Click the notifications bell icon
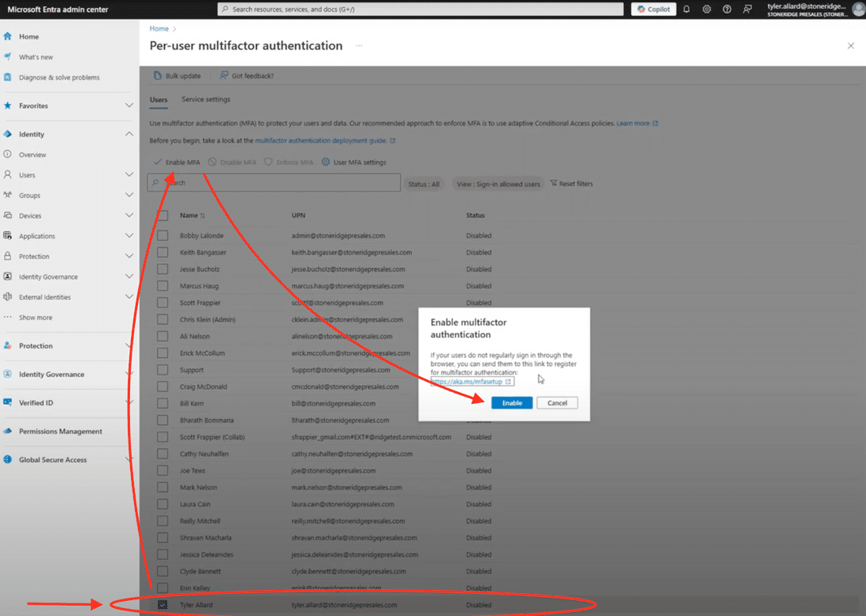Image resolution: width=866 pixels, height=616 pixels. pos(686,9)
